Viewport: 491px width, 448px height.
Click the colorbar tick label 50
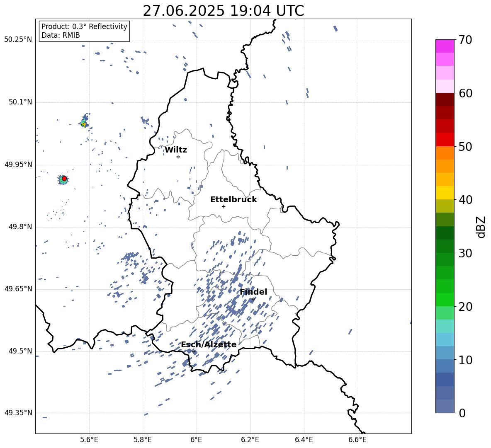[x=465, y=146]
